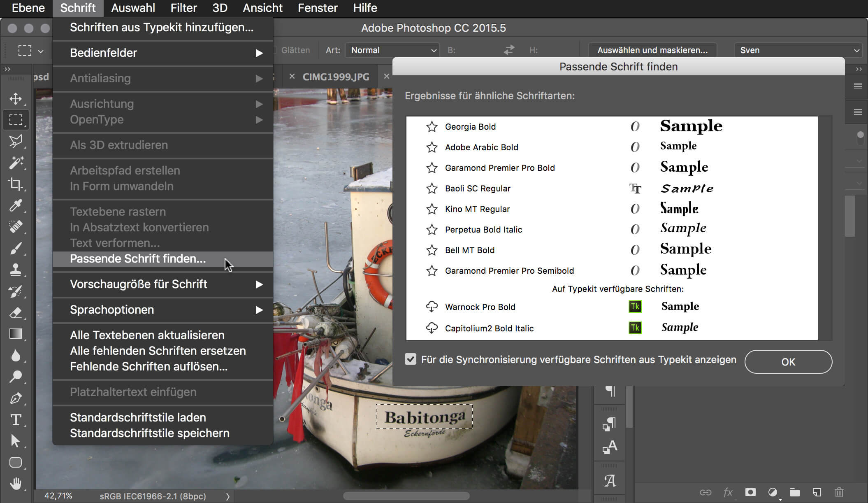Swap width and height arrows icon
Image resolution: width=868 pixels, height=503 pixels.
(x=509, y=50)
